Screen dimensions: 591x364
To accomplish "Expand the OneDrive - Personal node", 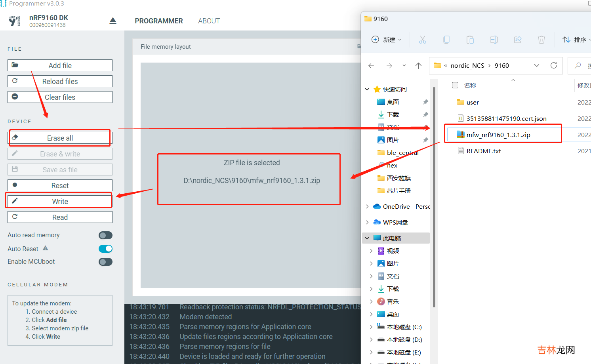I will click(x=367, y=206).
